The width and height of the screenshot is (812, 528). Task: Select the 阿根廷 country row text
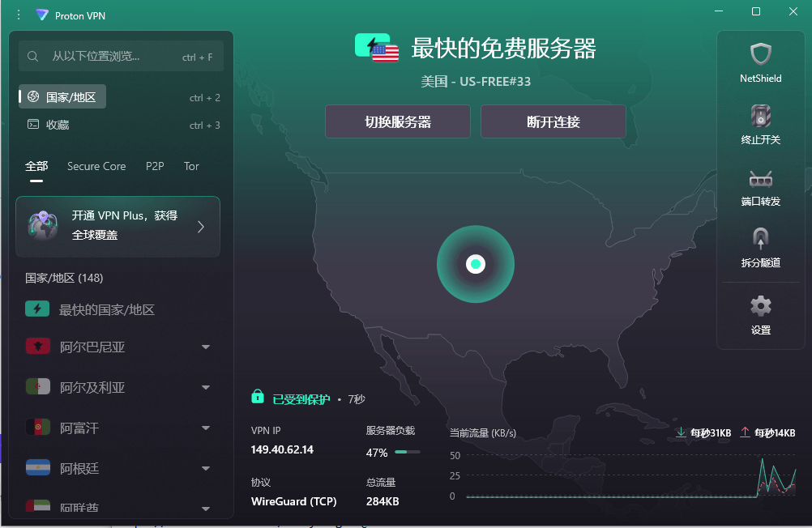point(79,468)
